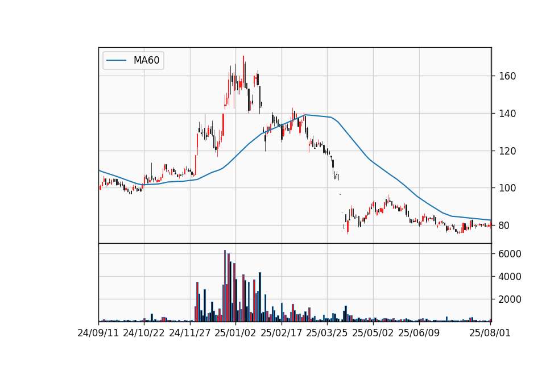Select the 24/09/11 date label

coord(98,333)
